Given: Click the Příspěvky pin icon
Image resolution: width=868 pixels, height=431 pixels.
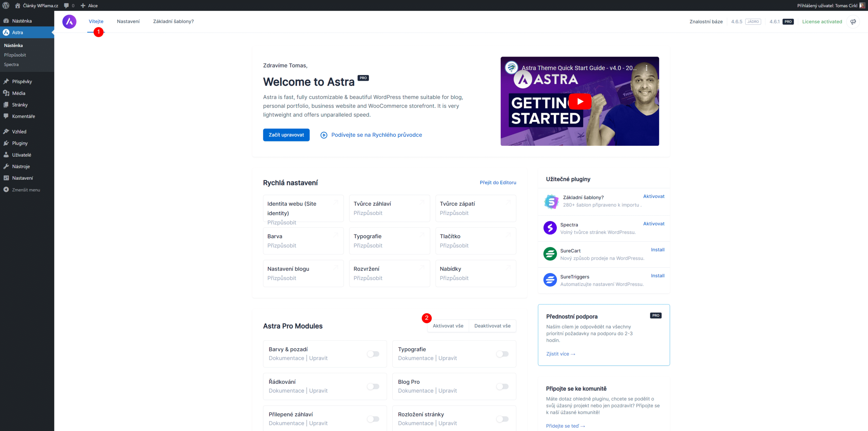Looking at the screenshot, I should (x=6, y=81).
